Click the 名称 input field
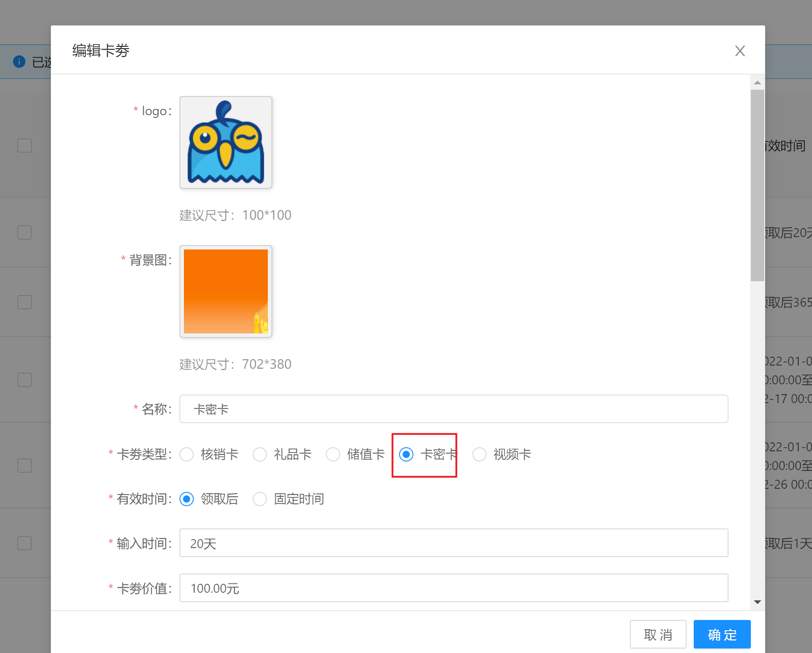Viewport: 812px width, 653px height. pyautogui.click(x=454, y=409)
